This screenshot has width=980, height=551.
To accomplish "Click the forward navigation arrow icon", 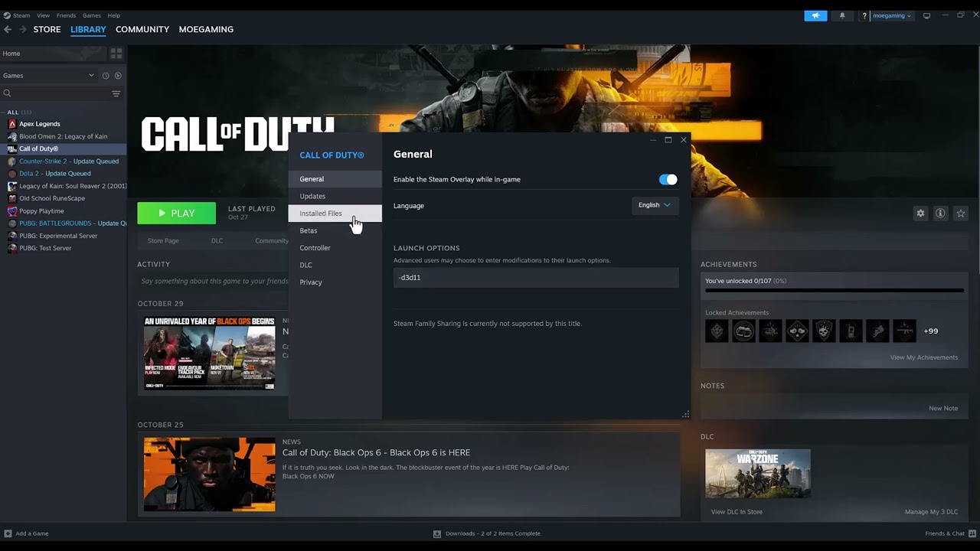I will tap(22, 29).
